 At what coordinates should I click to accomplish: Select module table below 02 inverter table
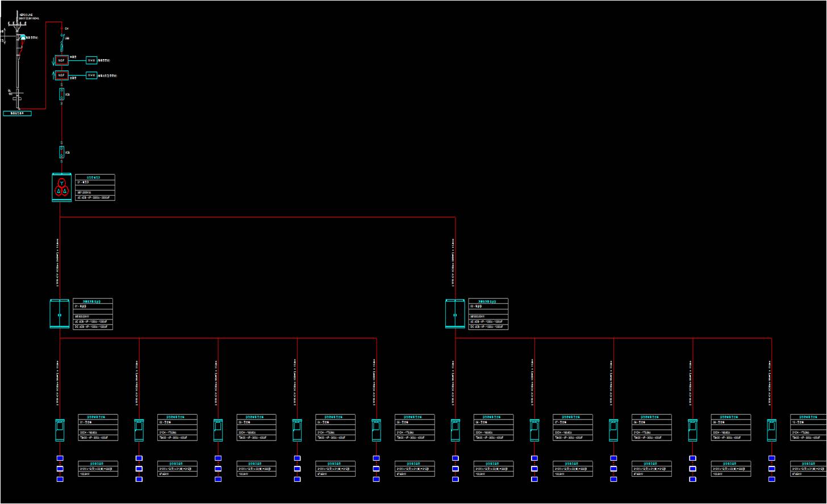[x=177, y=469]
